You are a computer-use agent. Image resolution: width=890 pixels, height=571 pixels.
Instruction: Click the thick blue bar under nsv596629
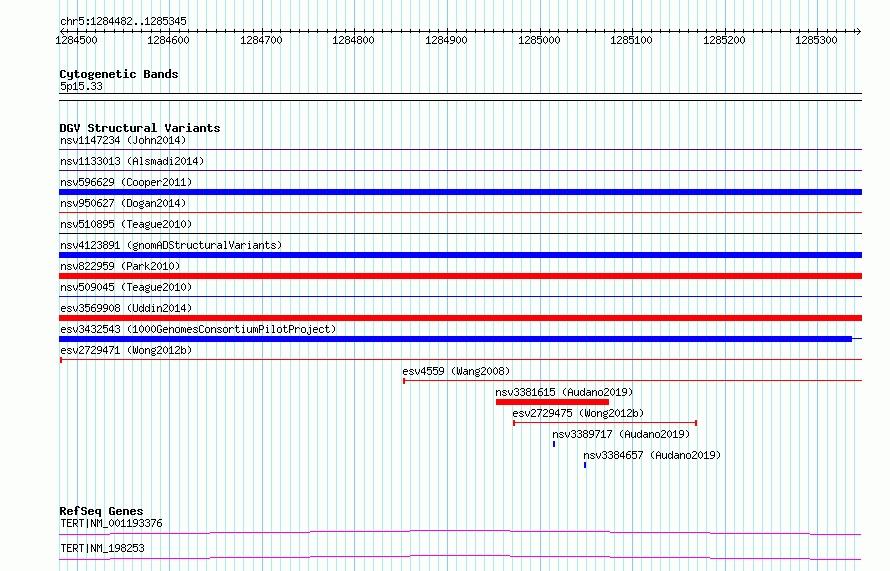tap(460, 192)
